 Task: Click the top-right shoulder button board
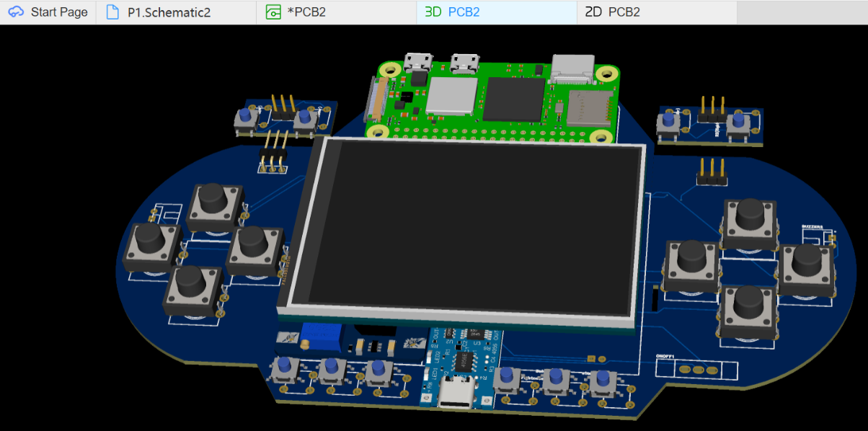point(709,125)
